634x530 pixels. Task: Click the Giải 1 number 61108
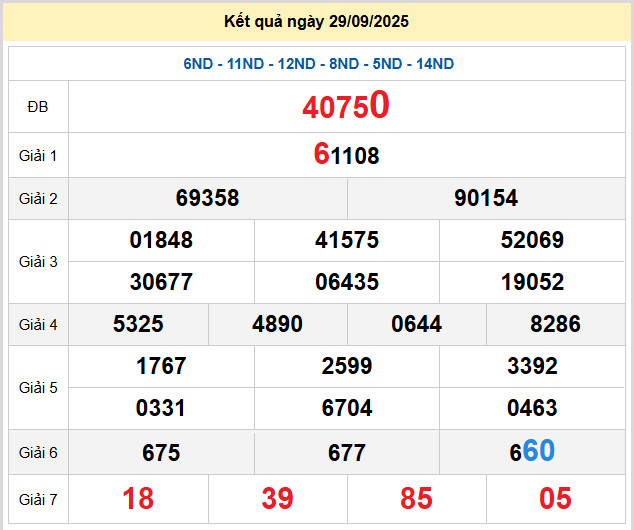click(x=346, y=155)
